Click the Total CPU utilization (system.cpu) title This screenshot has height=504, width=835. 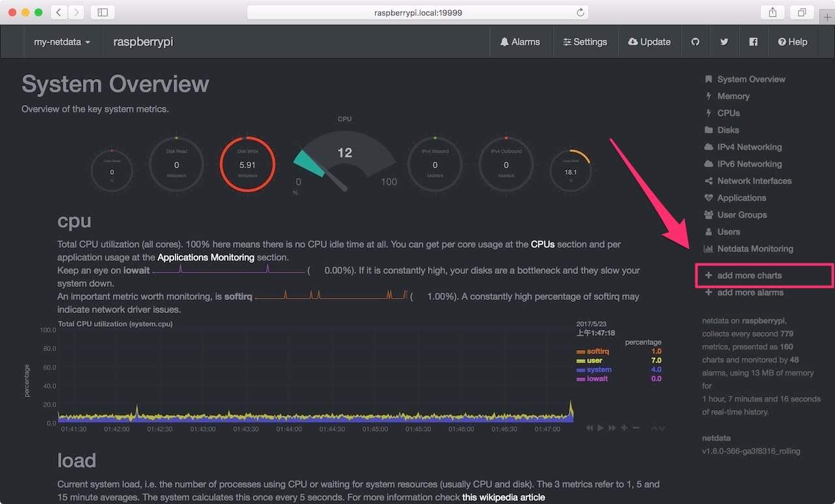pos(115,324)
